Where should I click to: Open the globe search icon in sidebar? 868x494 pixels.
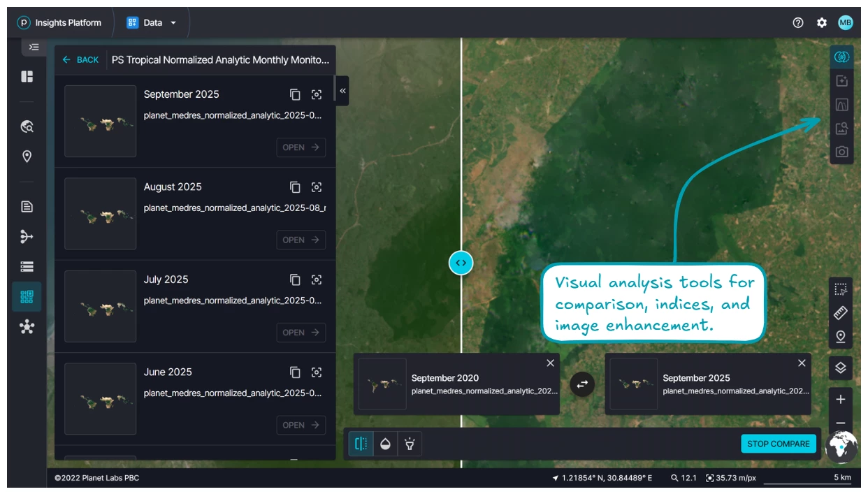pyautogui.click(x=27, y=126)
